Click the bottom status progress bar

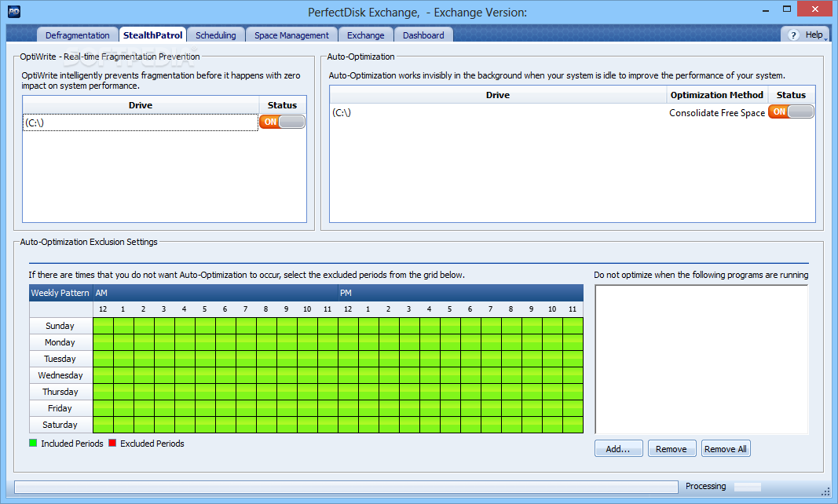click(x=346, y=487)
